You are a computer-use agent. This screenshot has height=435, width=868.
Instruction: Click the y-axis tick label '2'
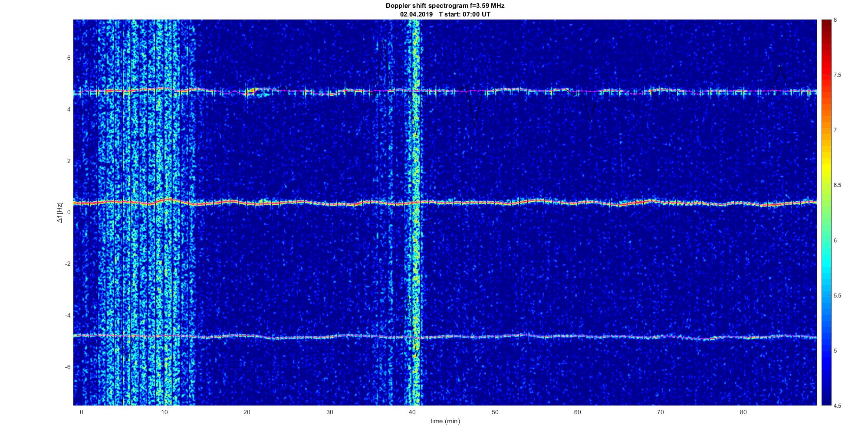click(x=69, y=161)
